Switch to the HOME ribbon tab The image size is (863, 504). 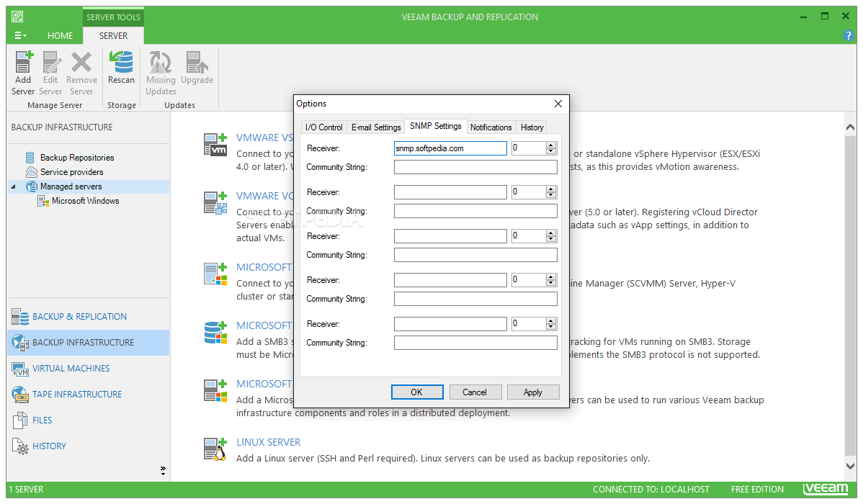(60, 35)
